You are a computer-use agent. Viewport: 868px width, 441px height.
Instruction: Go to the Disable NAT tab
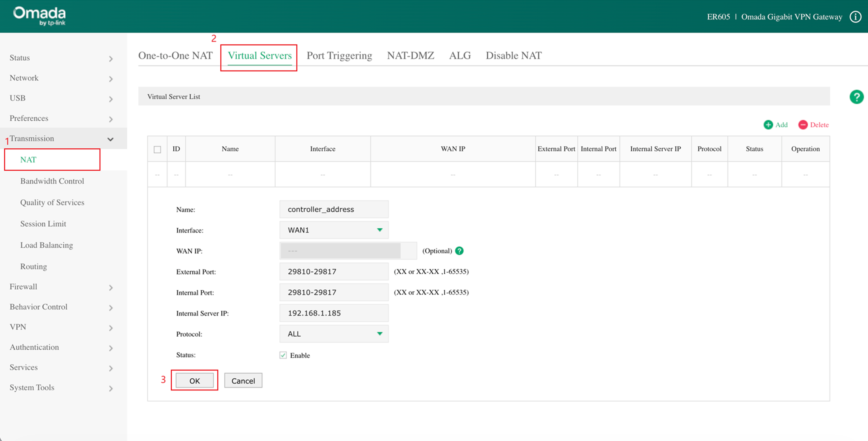point(513,55)
